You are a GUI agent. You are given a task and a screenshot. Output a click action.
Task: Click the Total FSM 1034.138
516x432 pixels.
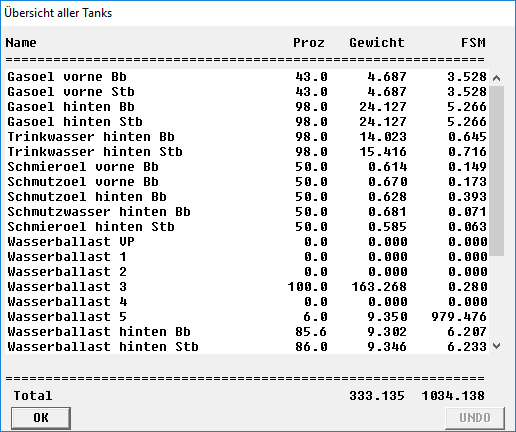coord(453,396)
